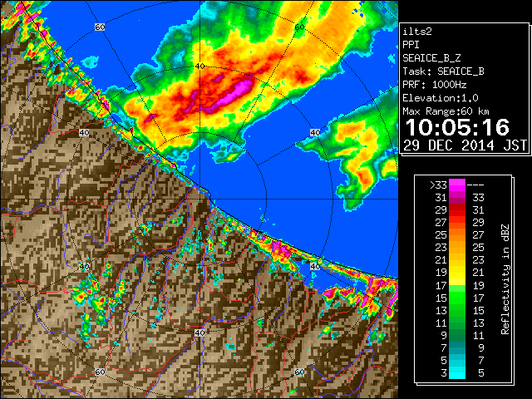
Task: Click left-column legend value 9
Action: (x=444, y=335)
